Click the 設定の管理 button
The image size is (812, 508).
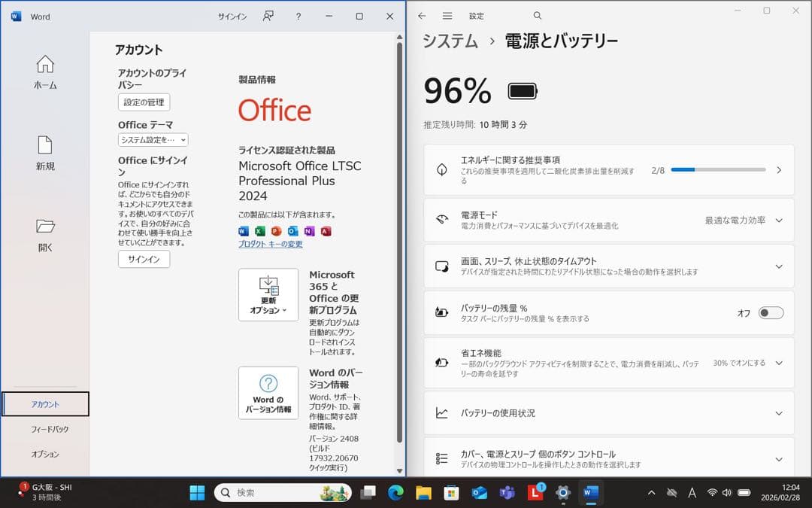coord(144,102)
